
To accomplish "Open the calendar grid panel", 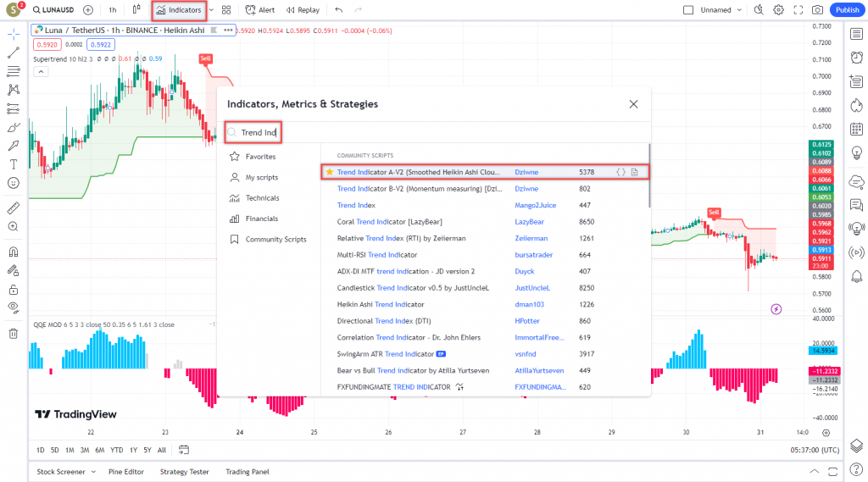I will [856, 129].
